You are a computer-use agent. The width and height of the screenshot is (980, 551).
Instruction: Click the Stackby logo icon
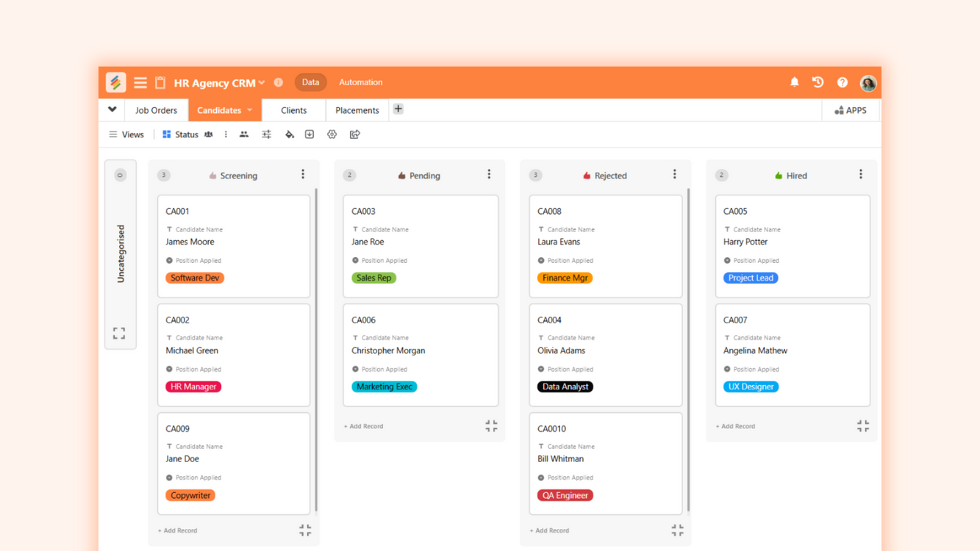[x=115, y=82]
